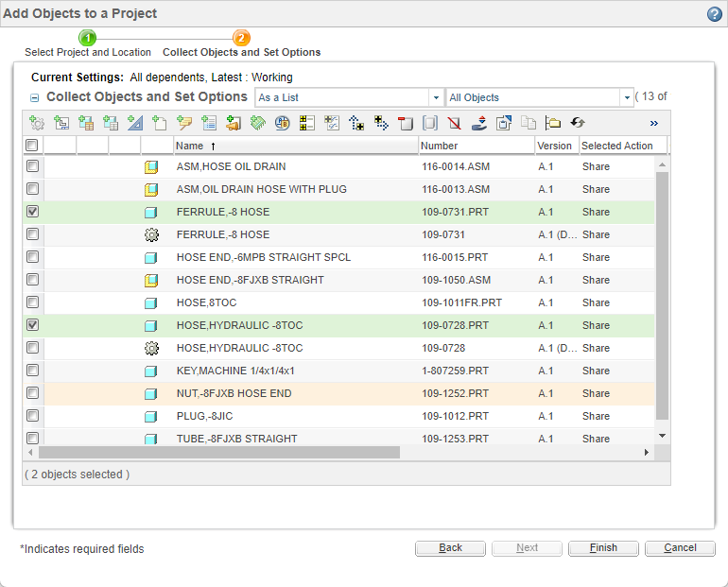Screen dimensions: 728x587
Task: Click the red slash exclude icon
Action: click(455, 123)
